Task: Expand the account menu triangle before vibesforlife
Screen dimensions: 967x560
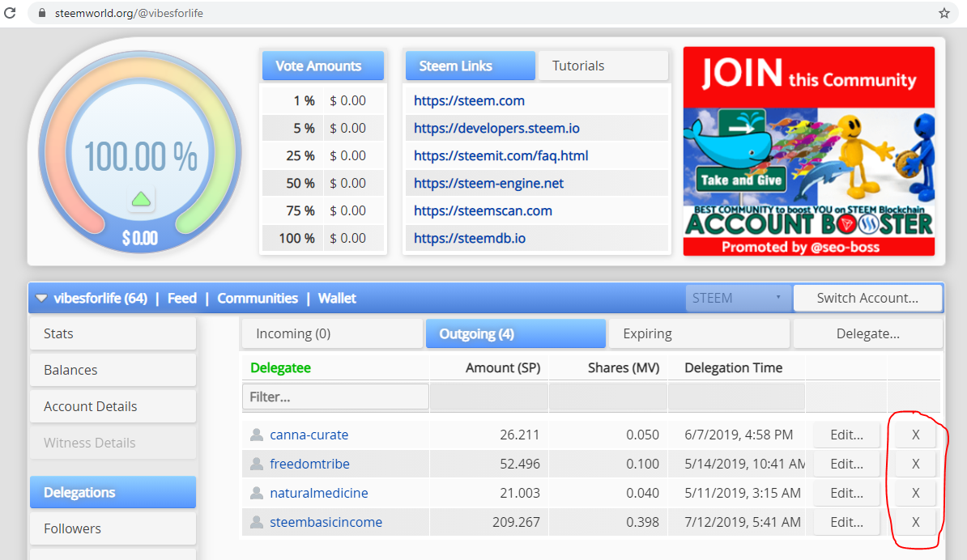Action: (41, 298)
